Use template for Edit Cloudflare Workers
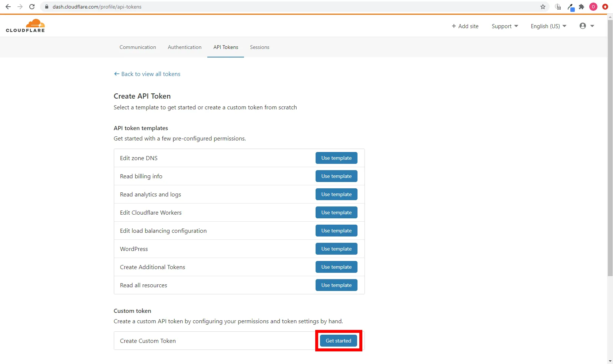This screenshot has width=613, height=364. 336,212
